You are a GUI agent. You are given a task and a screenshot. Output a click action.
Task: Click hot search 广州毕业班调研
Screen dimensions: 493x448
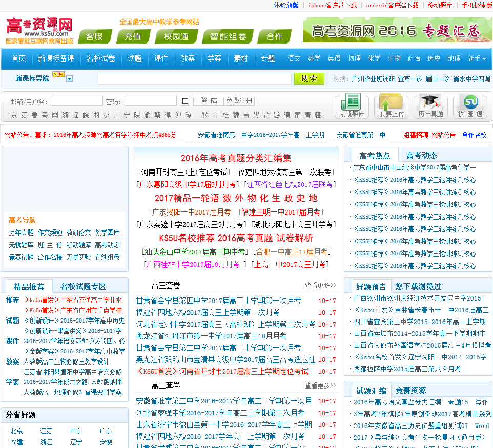tap(373, 79)
